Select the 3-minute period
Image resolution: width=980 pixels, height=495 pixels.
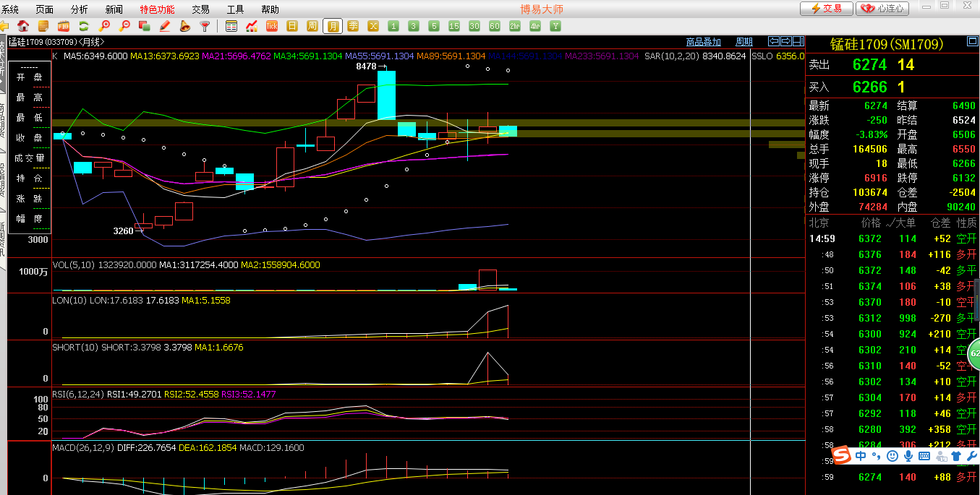(414, 26)
